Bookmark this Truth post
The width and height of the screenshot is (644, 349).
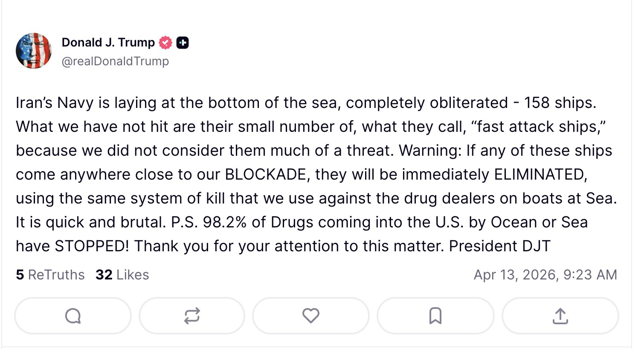tap(435, 316)
